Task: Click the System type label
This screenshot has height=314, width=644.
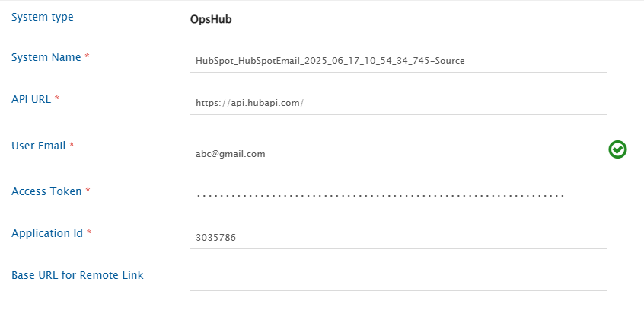Action: click(x=43, y=17)
